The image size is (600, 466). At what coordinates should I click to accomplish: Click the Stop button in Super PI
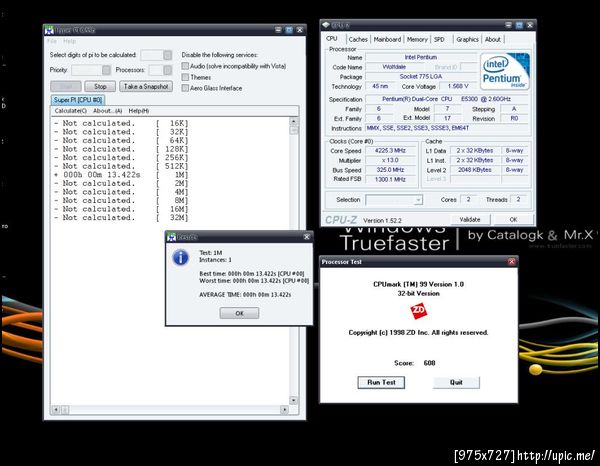100,86
